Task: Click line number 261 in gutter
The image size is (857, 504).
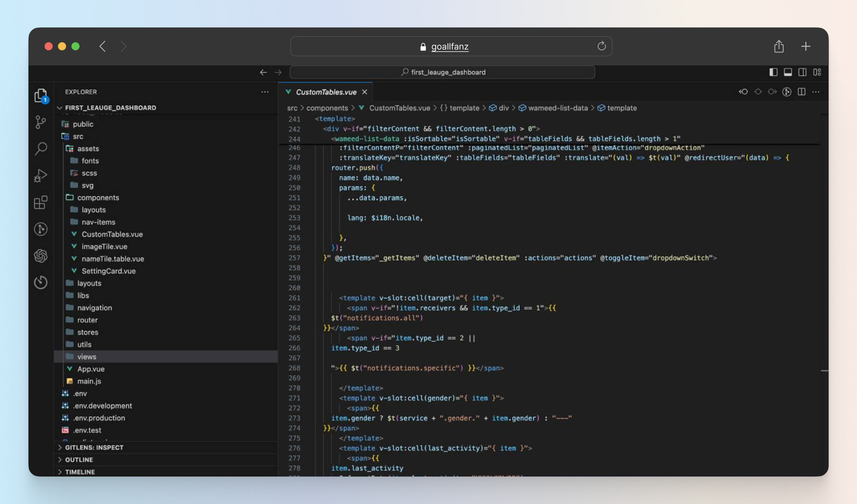Action: point(294,298)
